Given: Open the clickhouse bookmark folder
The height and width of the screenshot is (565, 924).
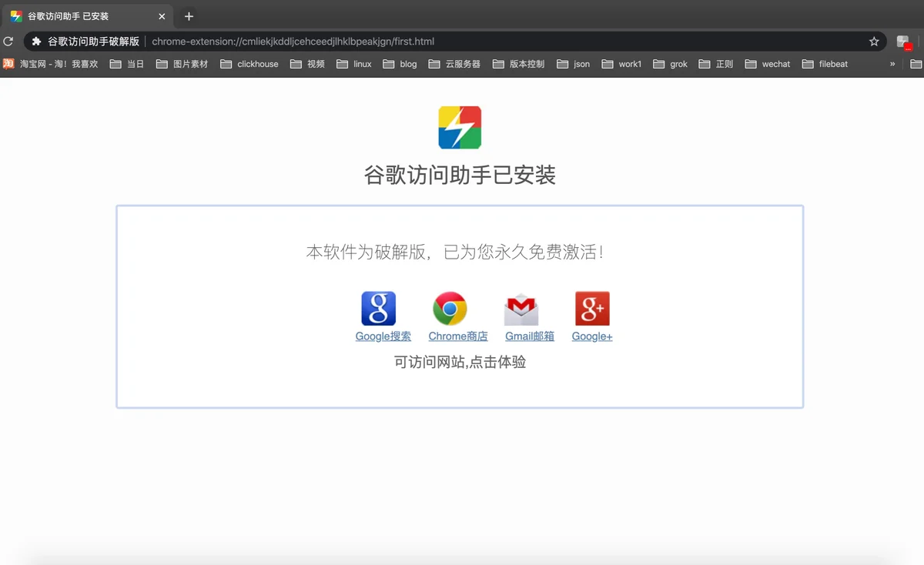Looking at the screenshot, I should 249,64.
